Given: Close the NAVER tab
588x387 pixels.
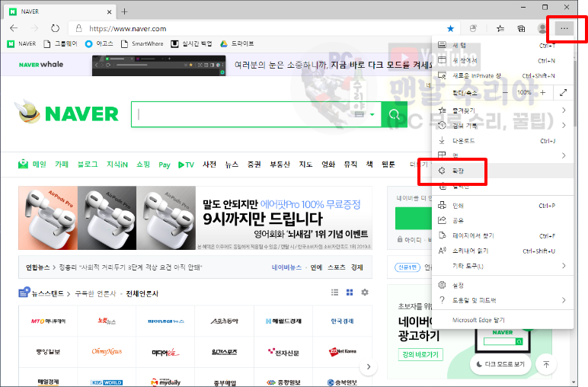Looking at the screenshot, I should click(109, 12).
